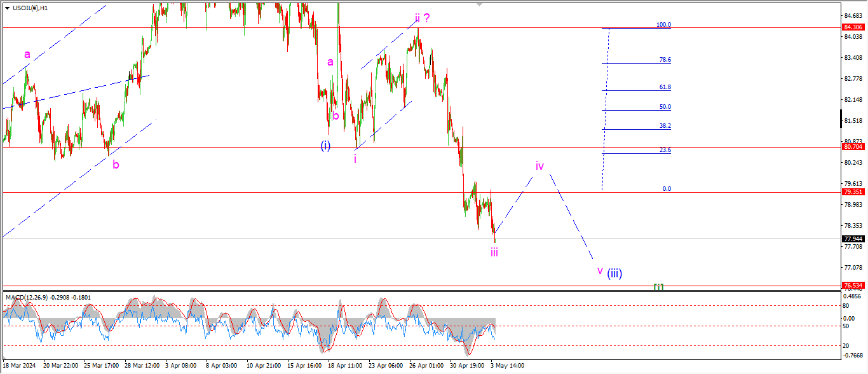Select the red 79.351 price level label
Image resolution: width=868 pixels, height=374 pixels.
pyautogui.click(x=852, y=192)
